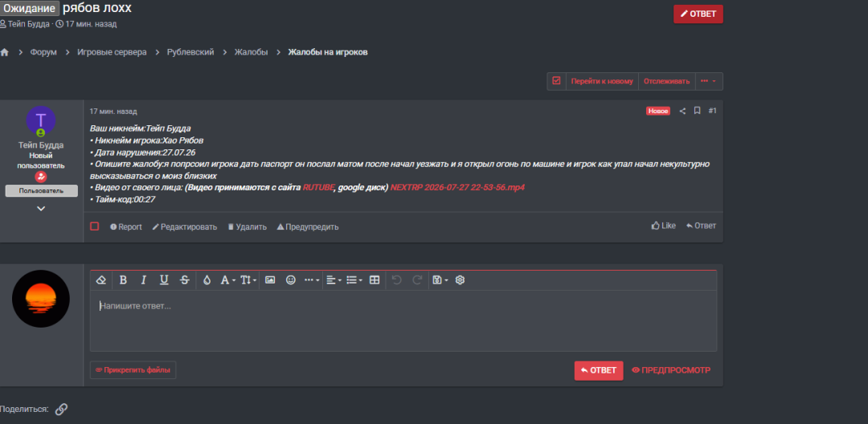Image resolution: width=868 pixels, height=424 pixels.
Task: Apply underline formatting
Action: tap(164, 280)
